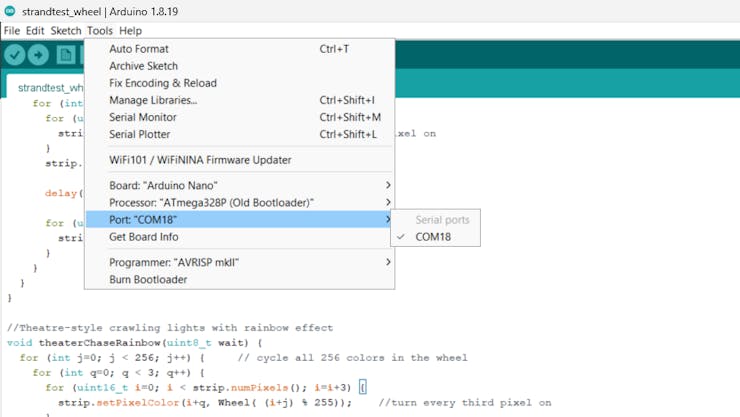Click Get Board Info
Image resolution: width=740 pixels, height=417 pixels.
(x=144, y=237)
